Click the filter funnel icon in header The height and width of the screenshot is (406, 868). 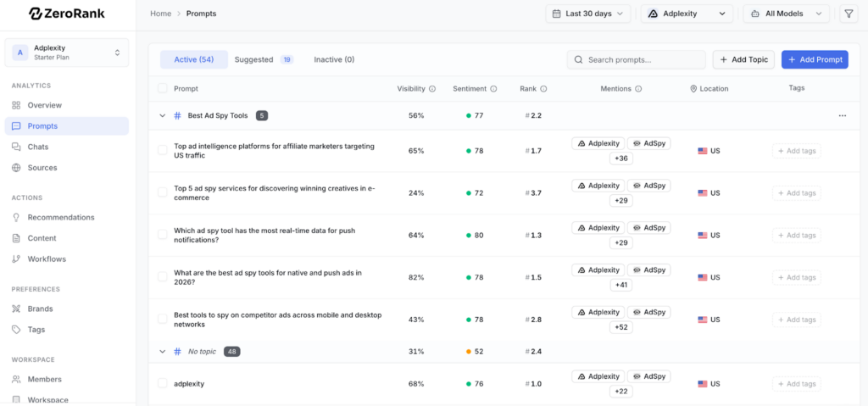pyautogui.click(x=848, y=14)
